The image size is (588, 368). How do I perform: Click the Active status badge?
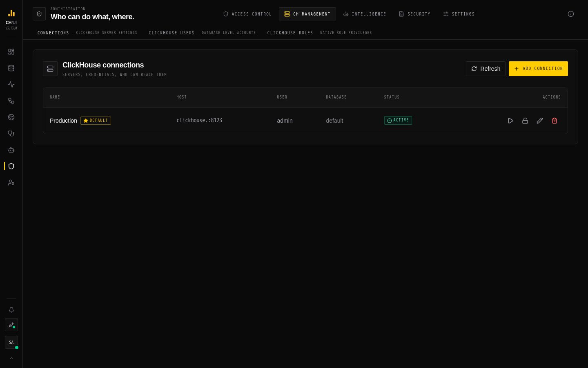tap(398, 120)
